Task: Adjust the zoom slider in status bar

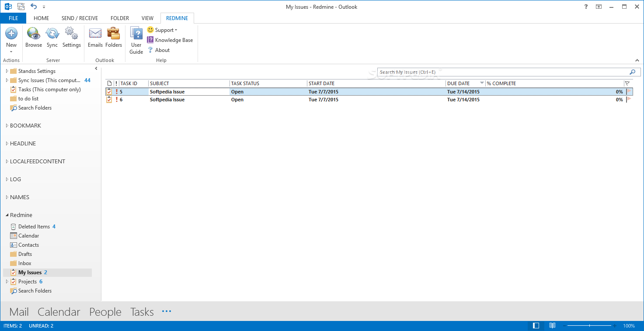Action: (589, 326)
